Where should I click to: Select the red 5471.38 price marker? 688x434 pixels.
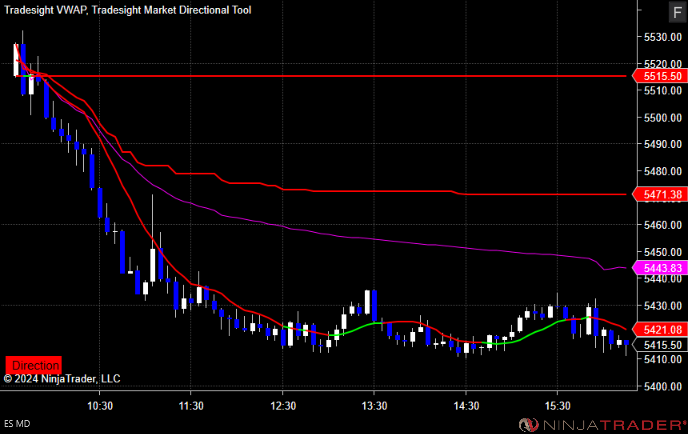660,194
